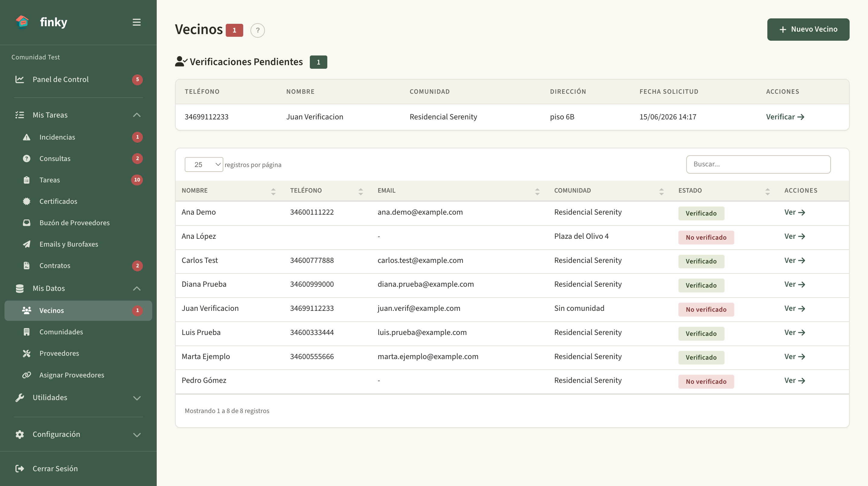The image size is (868, 486).
Task: Click the Emails y Burofaxes paper plane icon
Action: pyautogui.click(x=27, y=244)
